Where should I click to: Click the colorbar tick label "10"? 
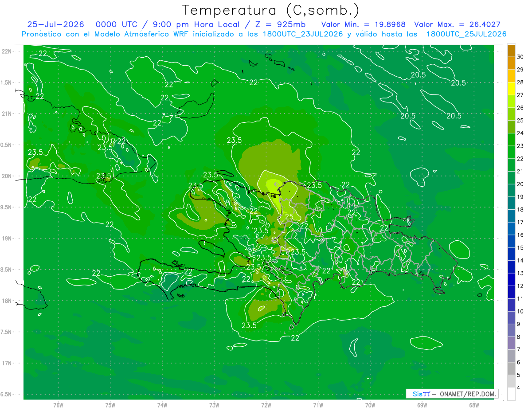(x=520, y=311)
